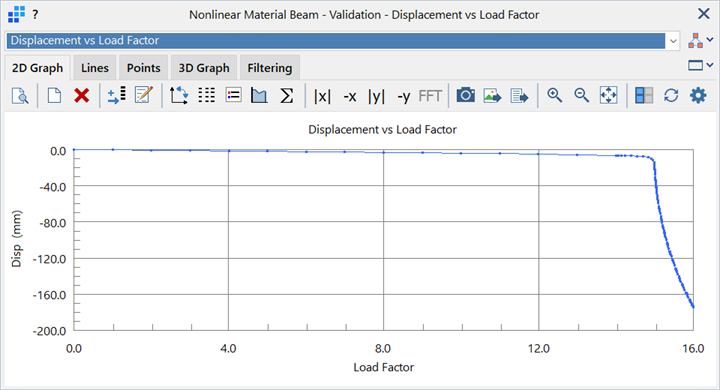Open the print preview magnifier icon
Viewport: 720px width, 390px height.
click(x=20, y=96)
